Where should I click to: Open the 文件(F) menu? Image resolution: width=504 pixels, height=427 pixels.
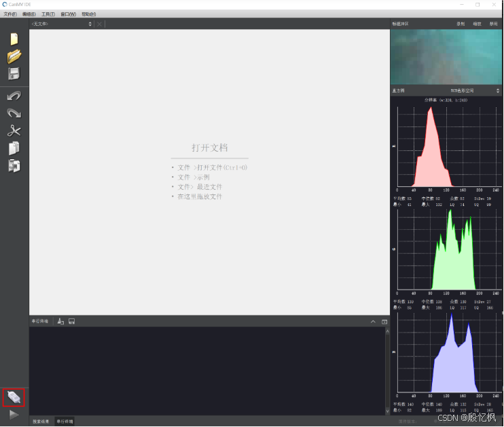tap(10, 14)
